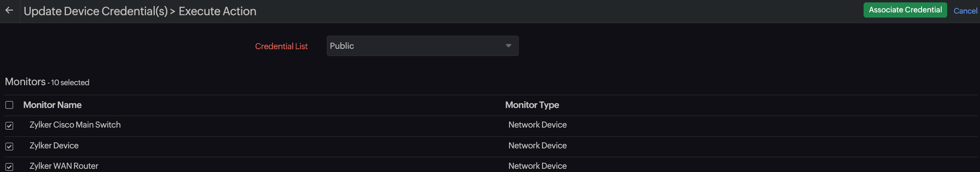Deselect the Zylker WAN Router checkbox
980x172 pixels.
[x=9, y=167]
